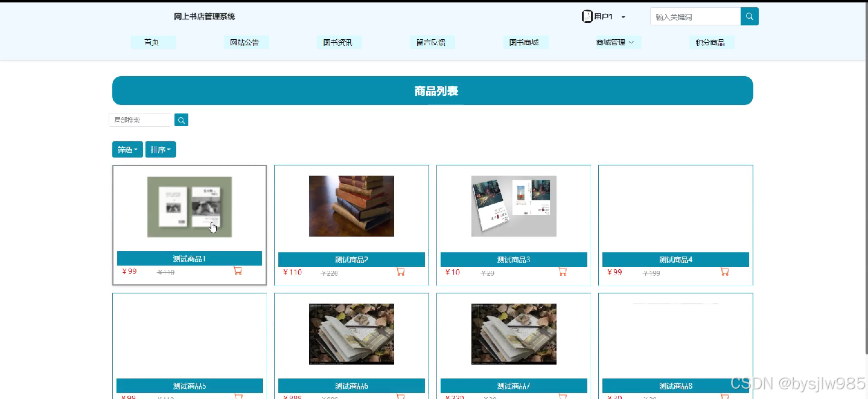Viewport: 868px width, 399px height.
Task: Open 留言反馈 from the nav bar
Action: (432, 42)
